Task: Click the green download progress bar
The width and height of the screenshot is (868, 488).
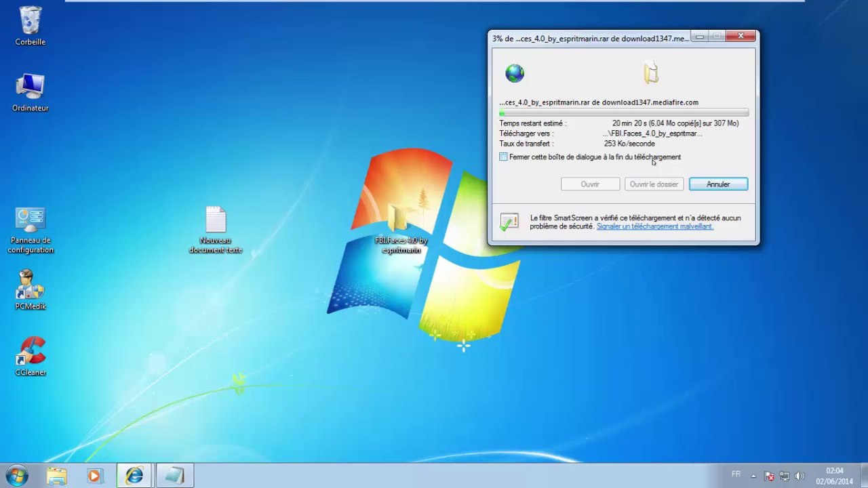Action: [x=624, y=113]
